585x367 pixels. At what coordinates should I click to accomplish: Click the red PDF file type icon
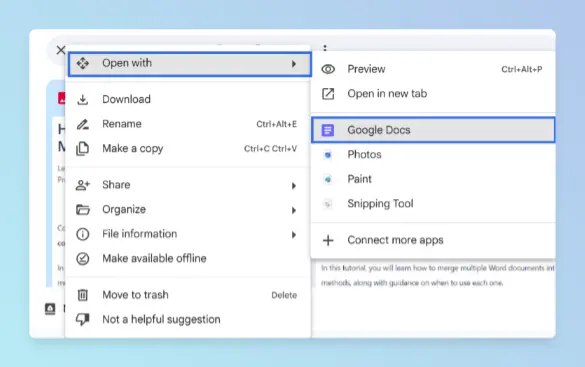pos(62,98)
